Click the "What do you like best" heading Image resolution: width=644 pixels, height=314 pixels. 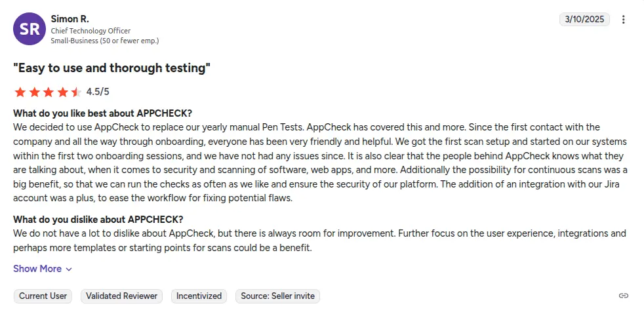[102, 113]
